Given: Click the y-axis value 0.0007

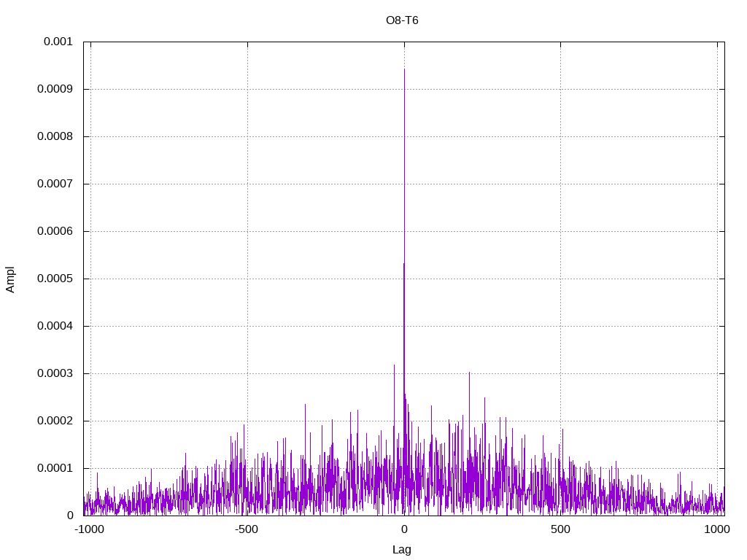Looking at the screenshot, I should (55, 184).
